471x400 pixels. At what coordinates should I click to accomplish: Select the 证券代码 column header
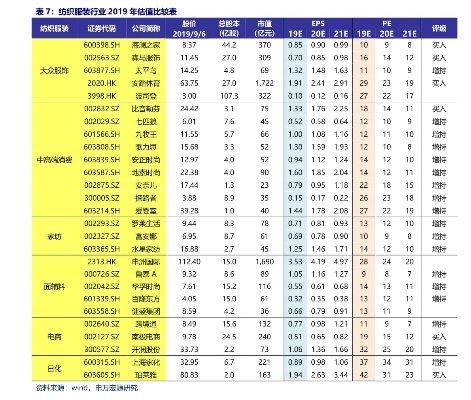[102, 29]
